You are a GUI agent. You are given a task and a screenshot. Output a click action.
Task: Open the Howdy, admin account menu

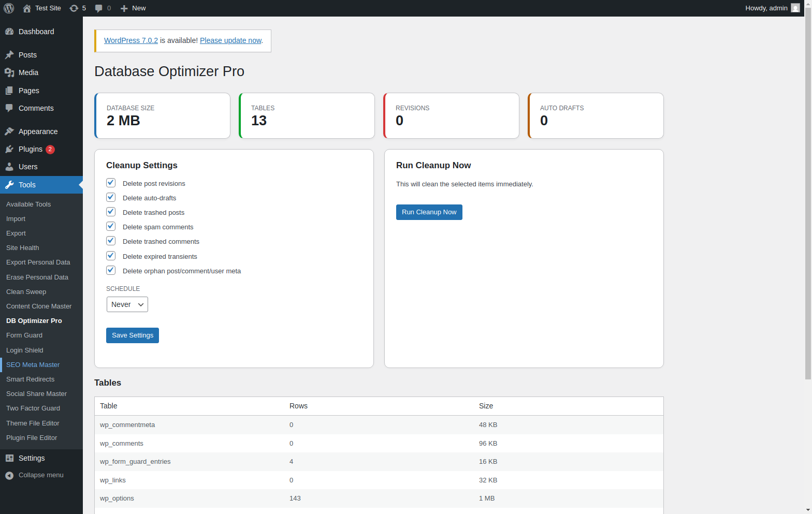[x=772, y=8]
